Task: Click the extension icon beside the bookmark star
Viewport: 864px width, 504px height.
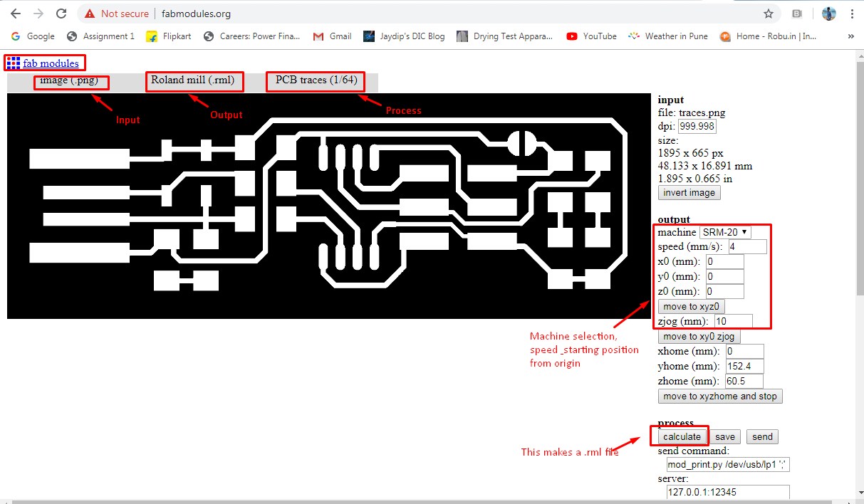Action: (798, 14)
